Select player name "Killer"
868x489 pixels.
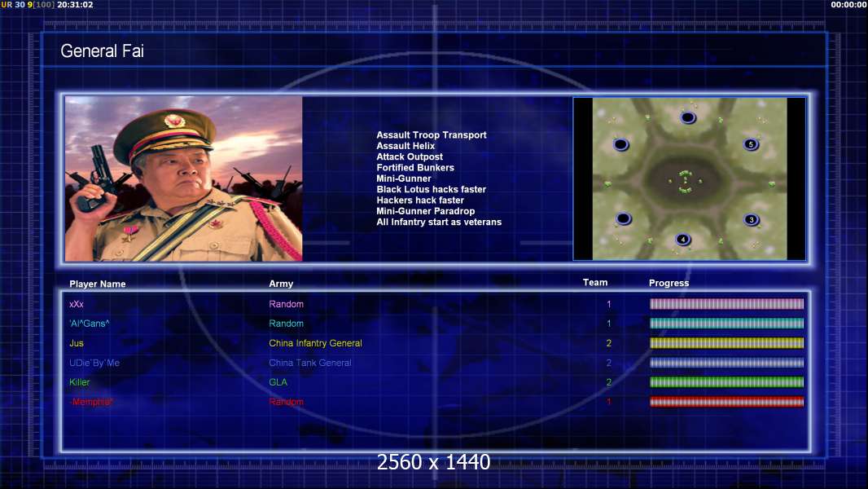point(79,382)
